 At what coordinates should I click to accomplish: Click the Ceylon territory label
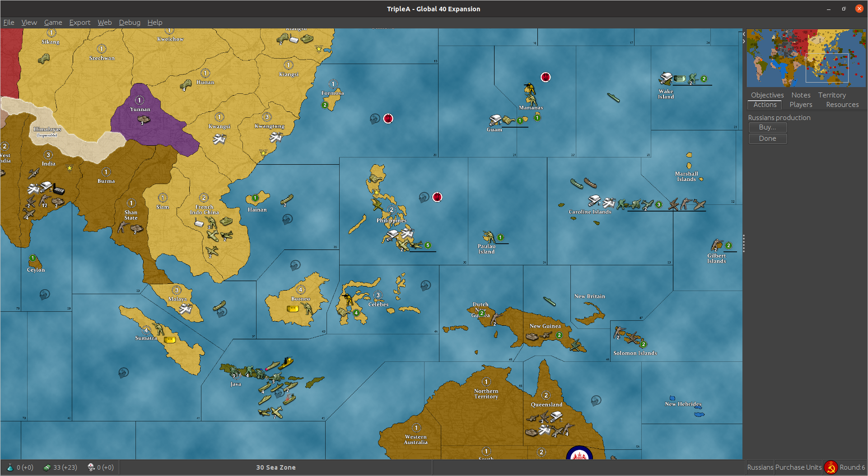(36, 270)
